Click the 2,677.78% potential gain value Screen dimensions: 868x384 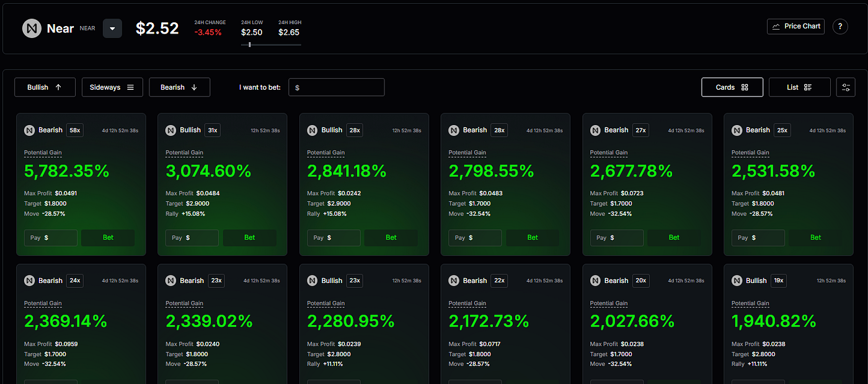coord(632,171)
